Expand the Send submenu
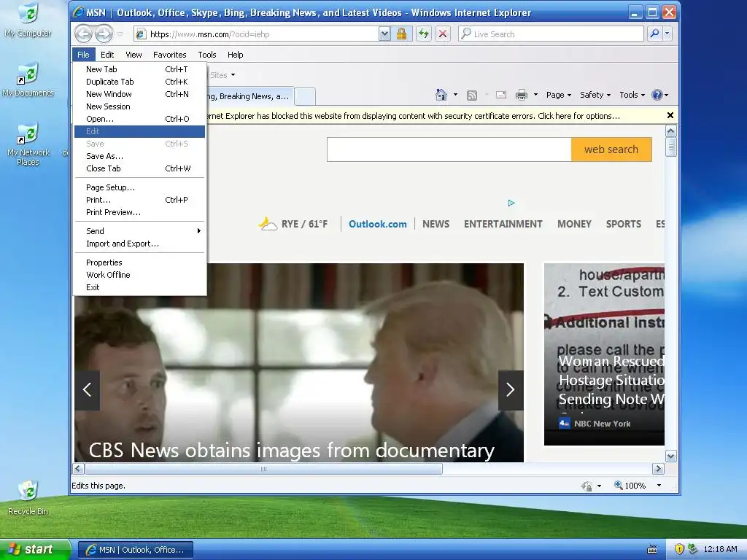The height and width of the screenshot is (560, 747). pos(139,231)
